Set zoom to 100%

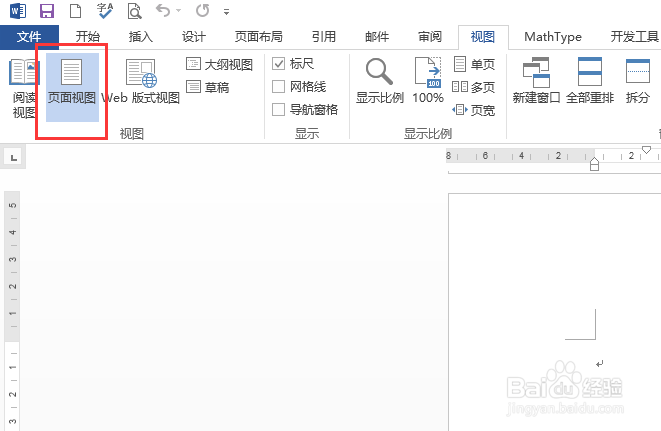pos(428,81)
